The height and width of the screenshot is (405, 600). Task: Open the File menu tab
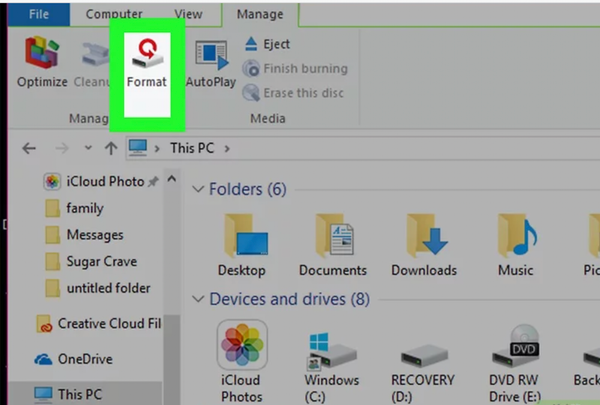(x=39, y=14)
